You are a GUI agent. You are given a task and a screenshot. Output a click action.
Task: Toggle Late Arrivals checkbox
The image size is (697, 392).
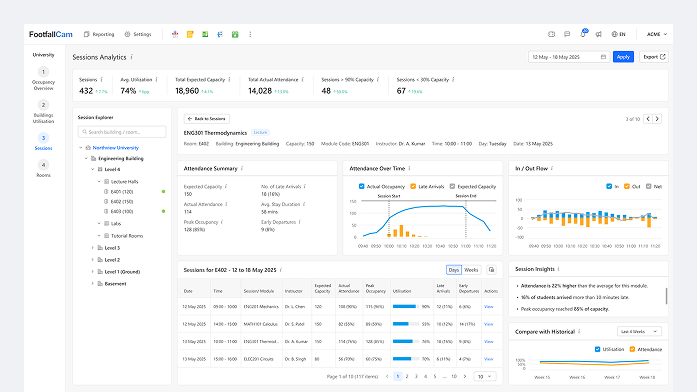pos(413,186)
